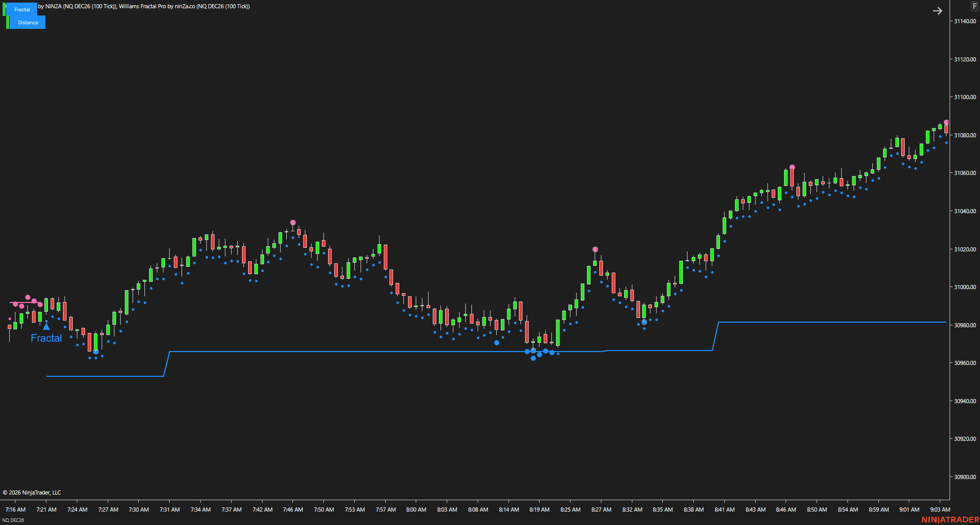This screenshot has height=525, width=980.
Task: Click the pink fractal dot above 8:27 AM
Action: [595, 249]
